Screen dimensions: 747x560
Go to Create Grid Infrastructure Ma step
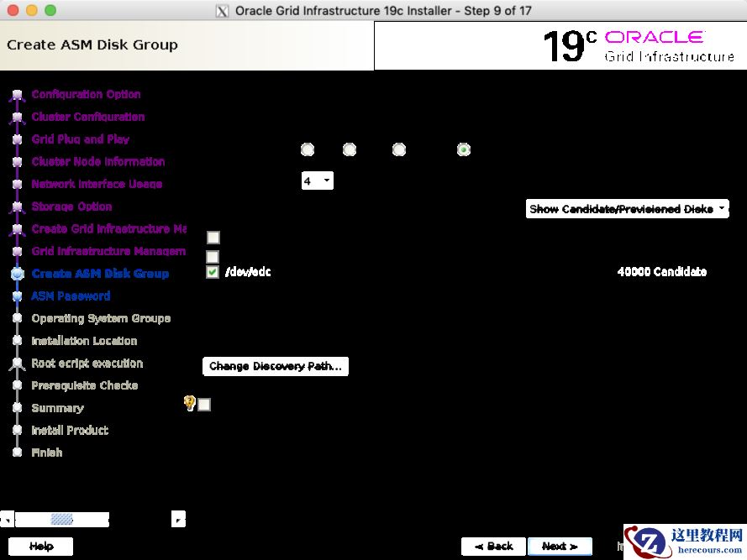pyautogui.click(x=108, y=228)
